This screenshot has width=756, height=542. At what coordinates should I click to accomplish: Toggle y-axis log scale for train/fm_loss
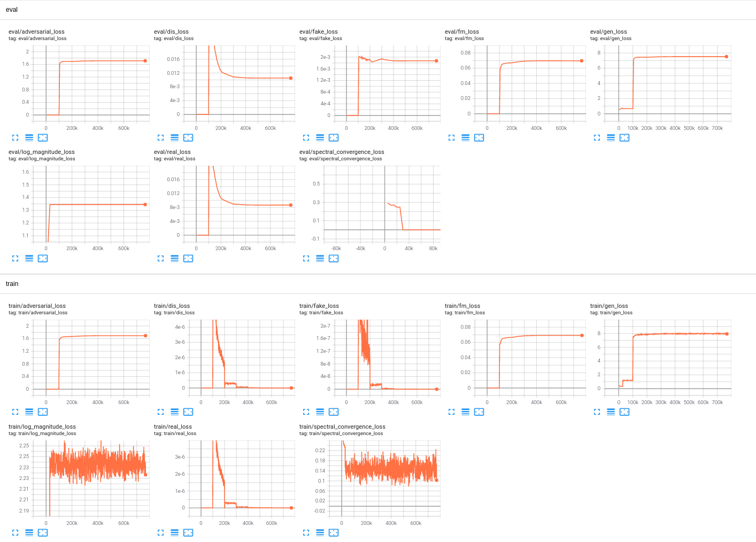[465, 412]
